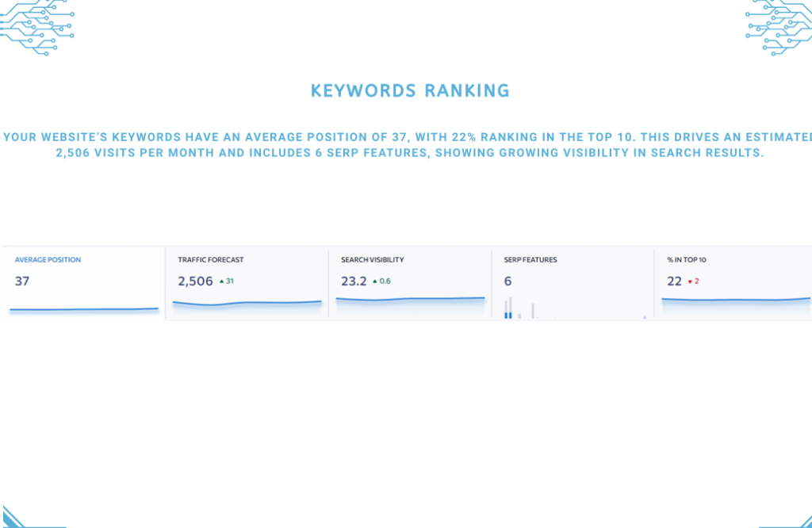This screenshot has height=528, width=812.
Task: Click the green up-arrow change 31 indicator
Action: coord(227,281)
